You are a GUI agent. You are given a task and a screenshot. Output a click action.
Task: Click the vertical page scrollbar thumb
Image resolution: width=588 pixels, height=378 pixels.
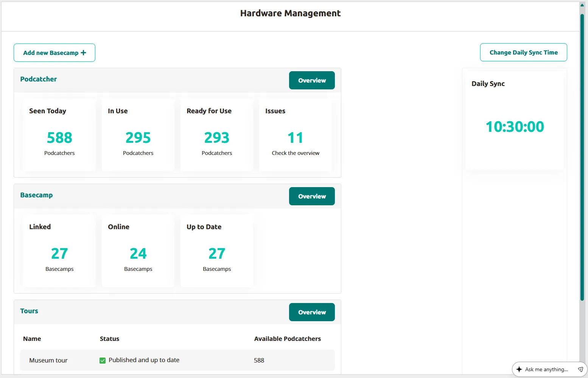pyautogui.click(x=582, y=157)
